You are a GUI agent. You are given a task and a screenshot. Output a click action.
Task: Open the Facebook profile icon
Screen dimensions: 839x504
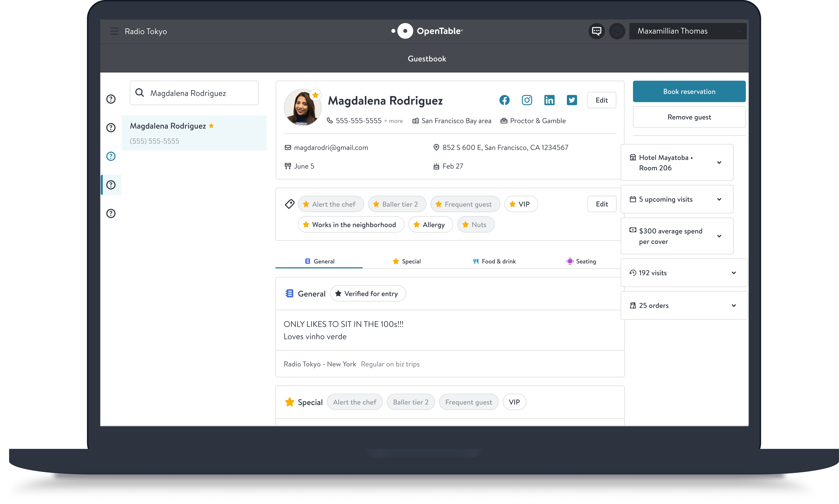[x=504, y=100]
